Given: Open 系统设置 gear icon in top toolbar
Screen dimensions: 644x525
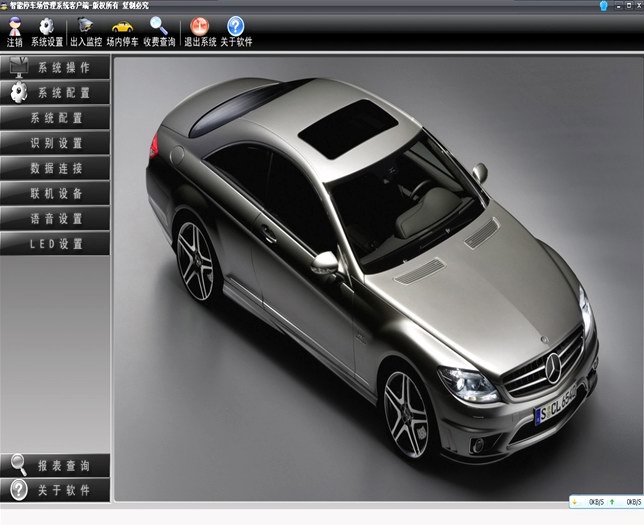Looking at the screenshot, I should tap(46, 31).
